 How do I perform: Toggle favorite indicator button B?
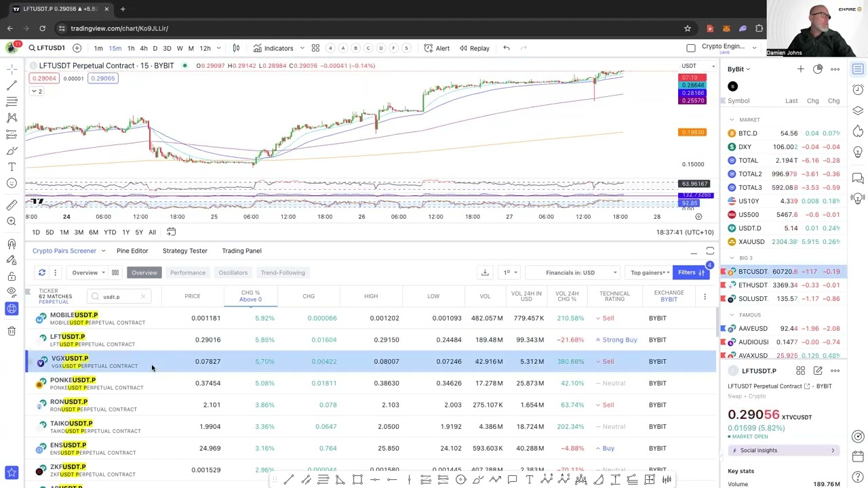coord(355,48)
